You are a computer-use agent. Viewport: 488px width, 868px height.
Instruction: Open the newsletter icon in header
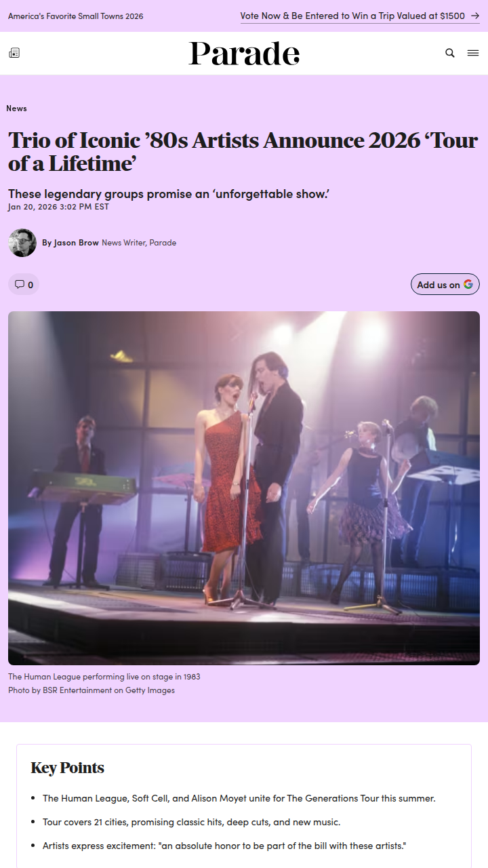click(x=14, y=53)
